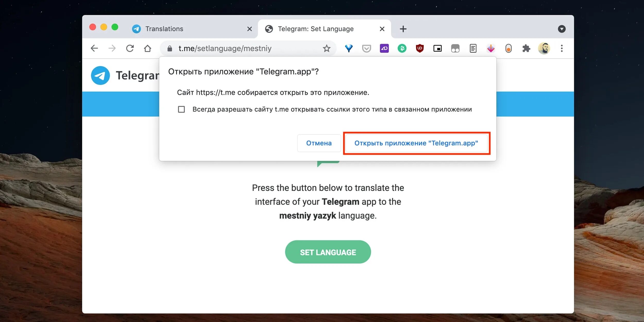Expand browser extensions overflow menu
Image resolution: width=644 pixels, height=322 pixels.
pyautogui.click(x=526, y=48)
